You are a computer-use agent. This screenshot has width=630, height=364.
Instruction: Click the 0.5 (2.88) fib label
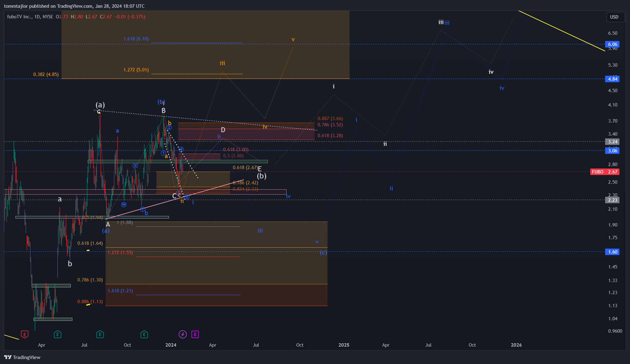[x=233, y=156]
